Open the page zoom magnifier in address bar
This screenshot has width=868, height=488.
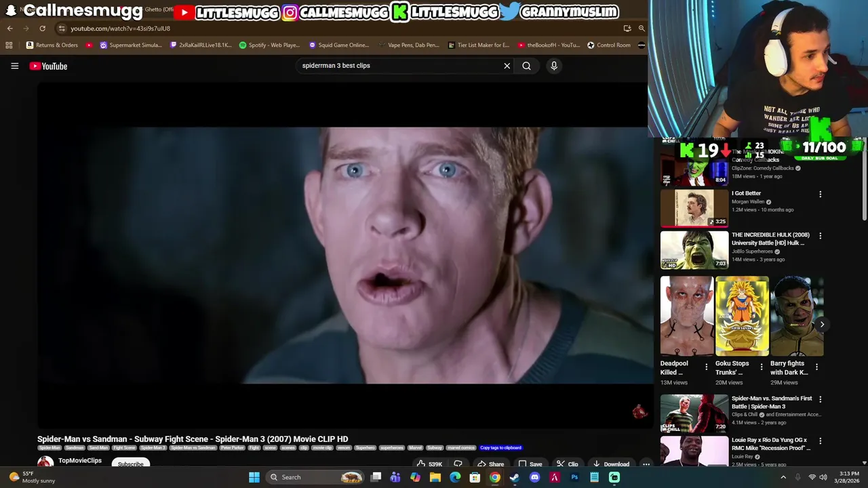click(x=642, y=28)
